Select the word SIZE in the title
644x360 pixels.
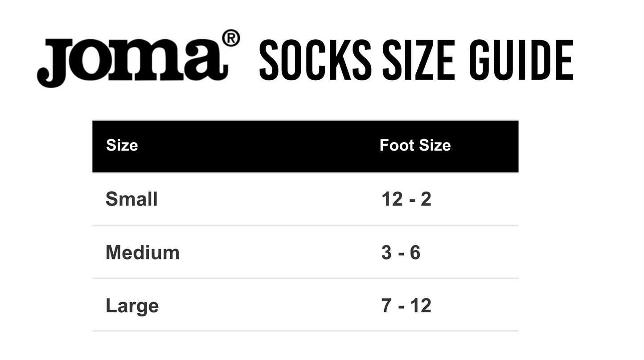[418, 61]
